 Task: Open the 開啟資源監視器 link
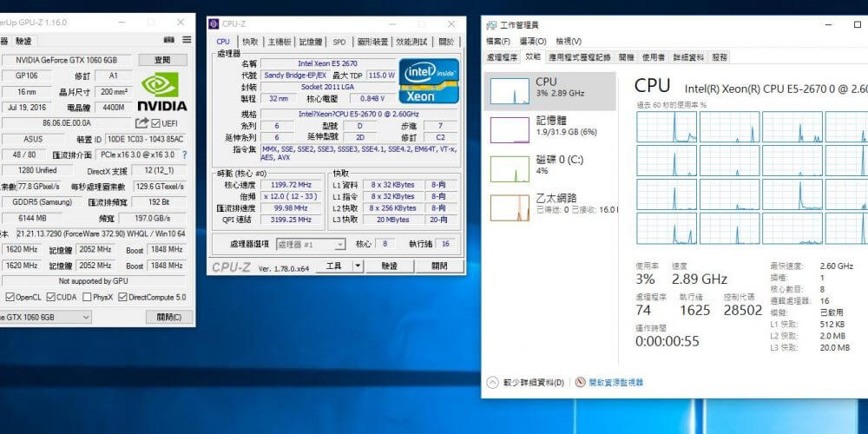pyautogui.click(x=616, y=383)
